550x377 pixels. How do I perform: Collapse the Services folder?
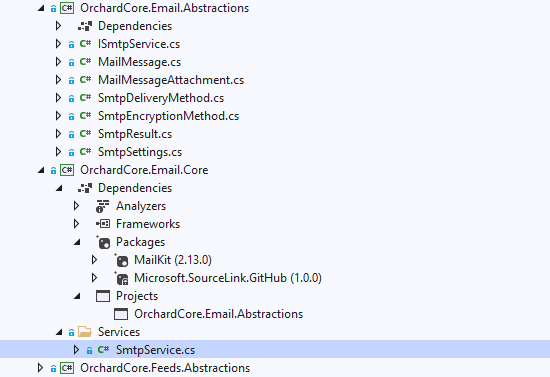click(59, 332)
